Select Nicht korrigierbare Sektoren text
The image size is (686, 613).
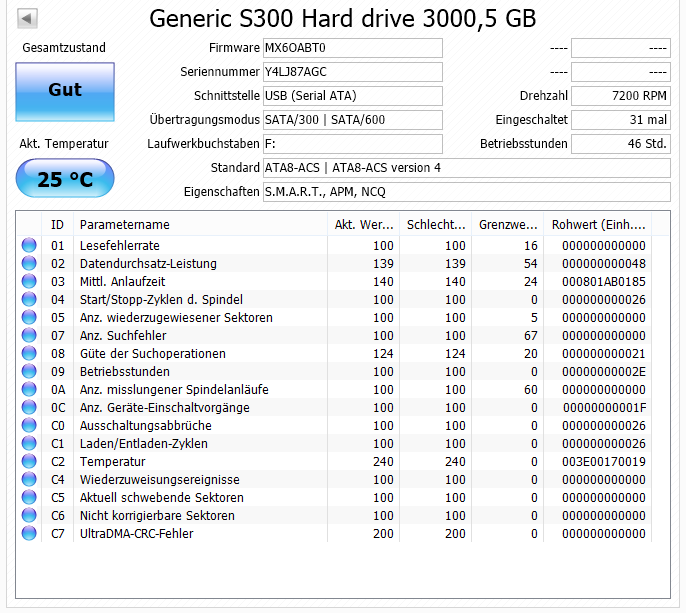click(157, 515)
